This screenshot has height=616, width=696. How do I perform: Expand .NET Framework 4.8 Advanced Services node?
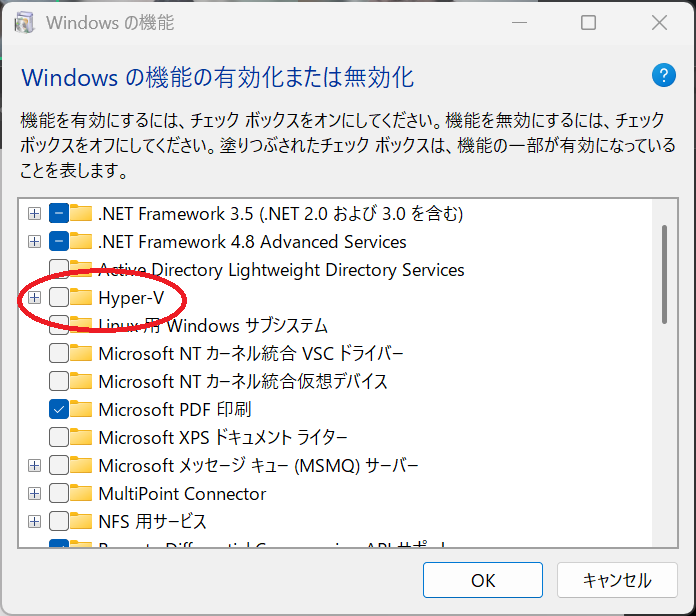[x=34, y=242]
